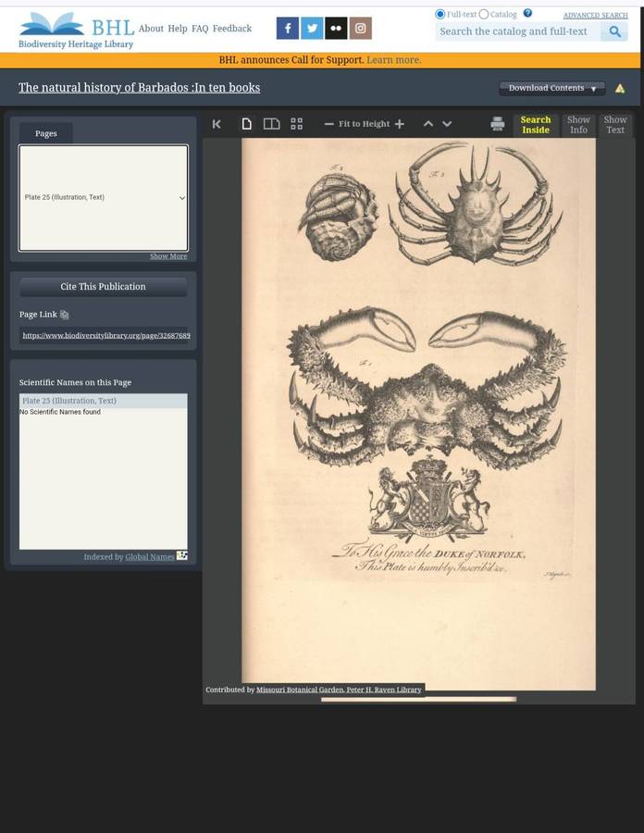
Task: Toggle the Show Text panel
Action: pos(614,125)
